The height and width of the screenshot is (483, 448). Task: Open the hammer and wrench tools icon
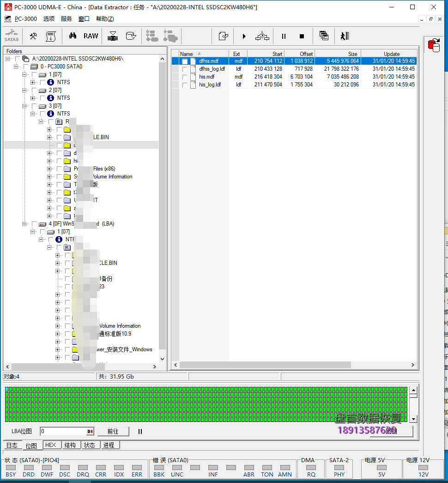[x=33, y=36]
